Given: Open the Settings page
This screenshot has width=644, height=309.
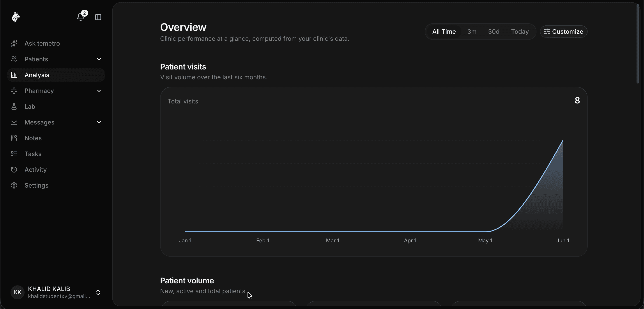Looking at the screenshot, I should pos(56,185).
